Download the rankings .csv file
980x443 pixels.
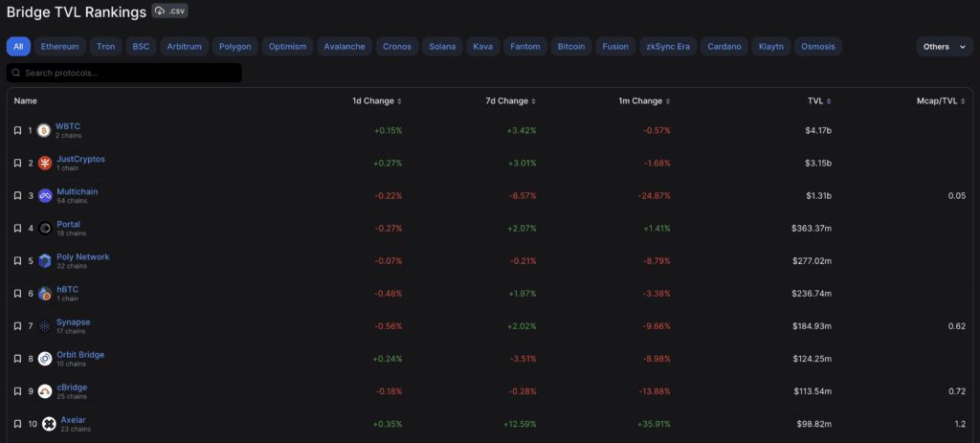pyautogui.click(x=169, y=11)
